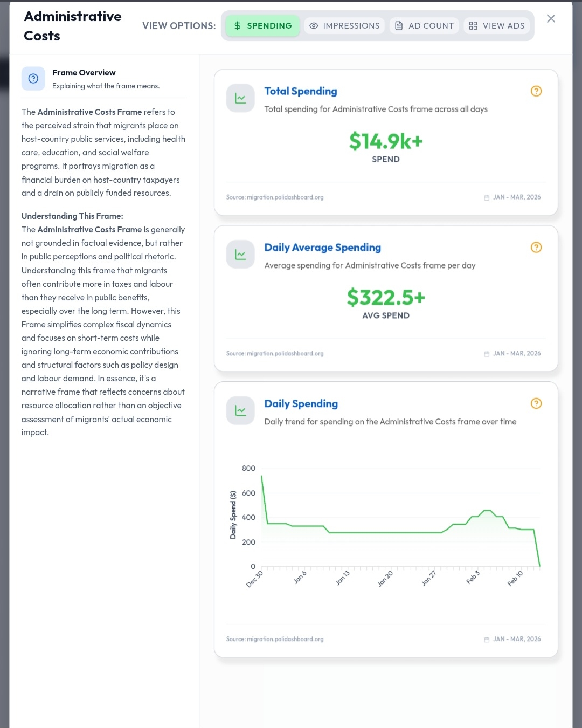Click the Daily Average Spending help icon
Screen dimensions: 582x728
pyautogui.click(x=536, y=248)
